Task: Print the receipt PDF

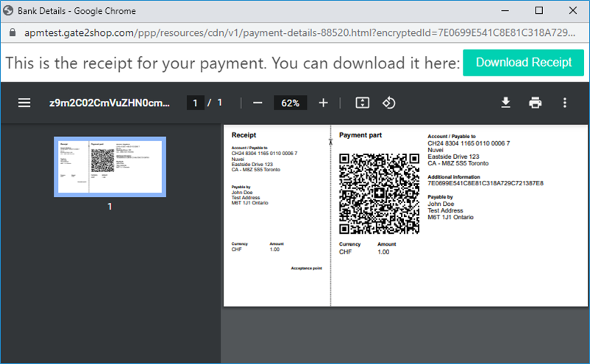Action: pyautogui.click(x=535, y=103)
